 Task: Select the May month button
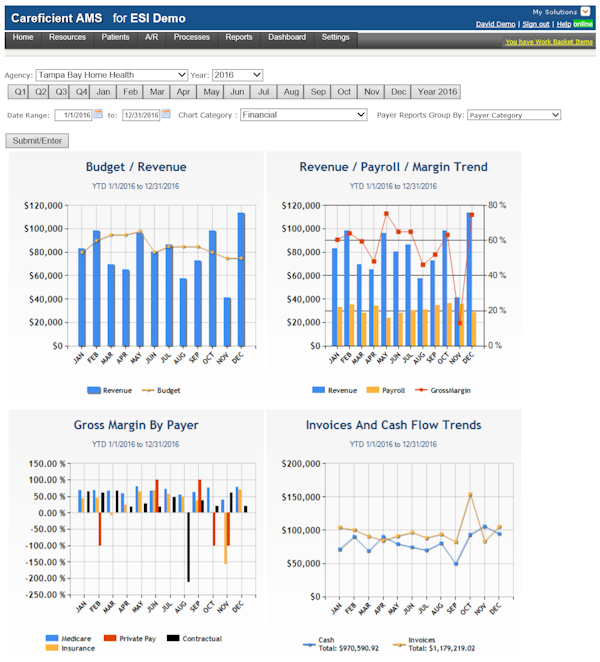pos(211,92)
